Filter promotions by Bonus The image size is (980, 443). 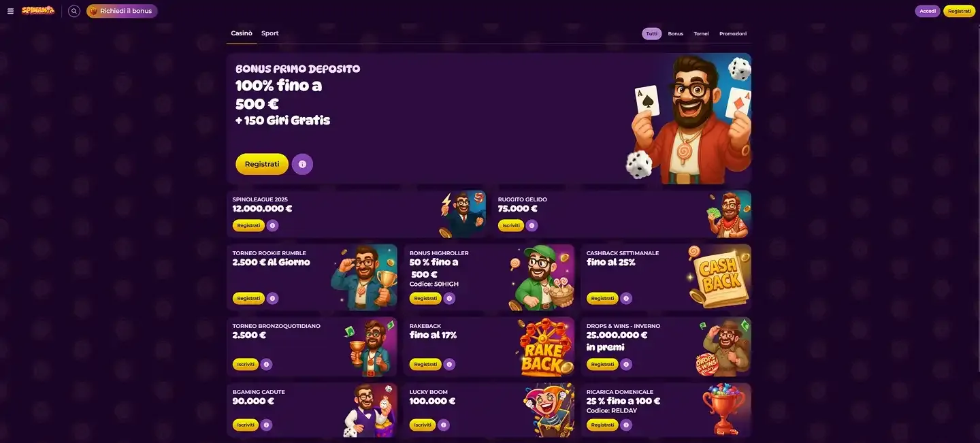(x=676, y=33)
